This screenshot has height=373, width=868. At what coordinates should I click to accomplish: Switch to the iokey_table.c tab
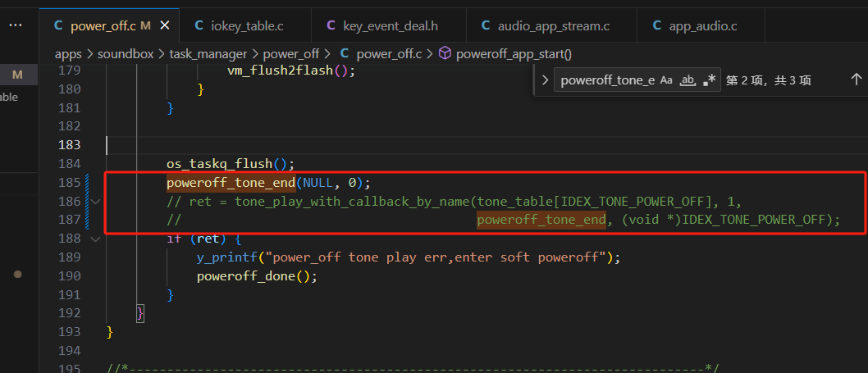[245, 25]
